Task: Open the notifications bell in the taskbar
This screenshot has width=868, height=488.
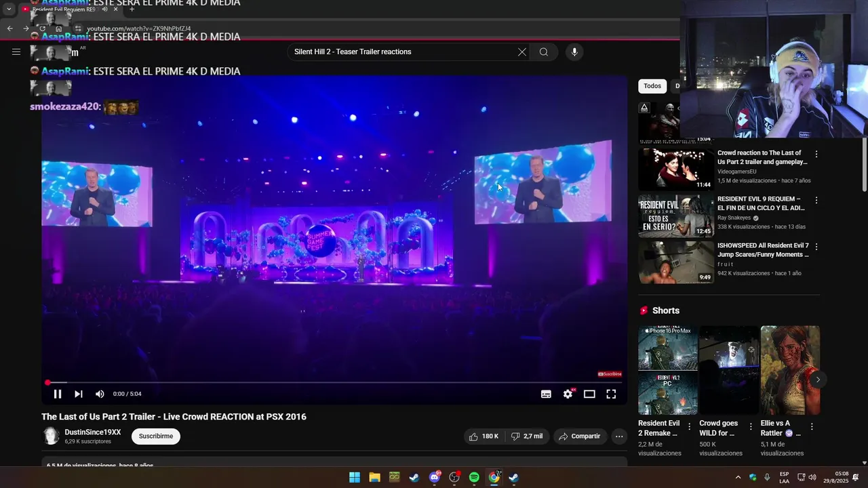Action: coord(856,477)
